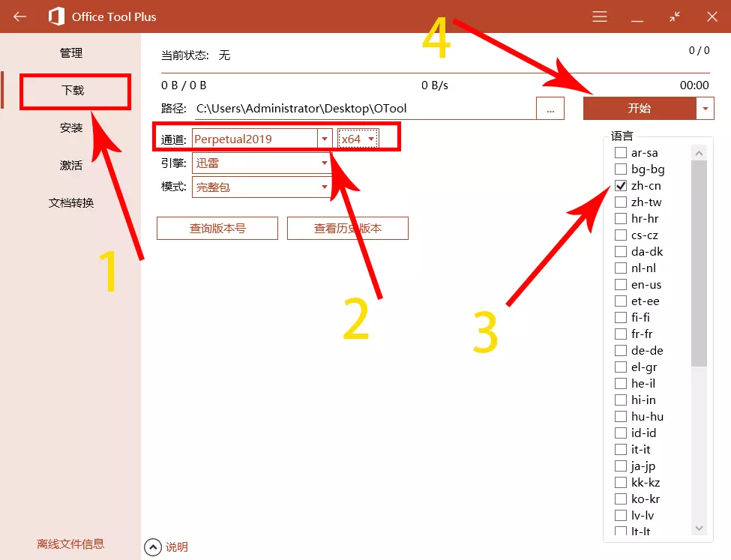Check the id-id language checkbox
This screenshot has width=731, height=560.
coord(621,433)
